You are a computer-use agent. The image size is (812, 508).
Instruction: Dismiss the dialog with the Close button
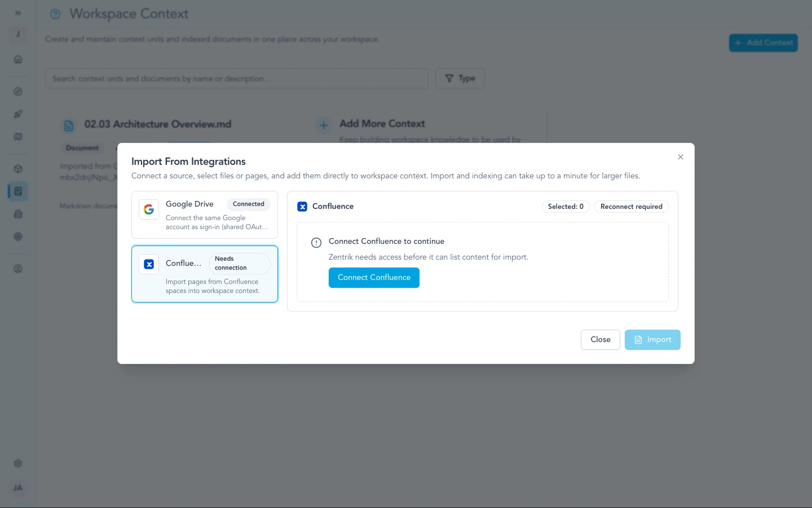pos(600,340)
